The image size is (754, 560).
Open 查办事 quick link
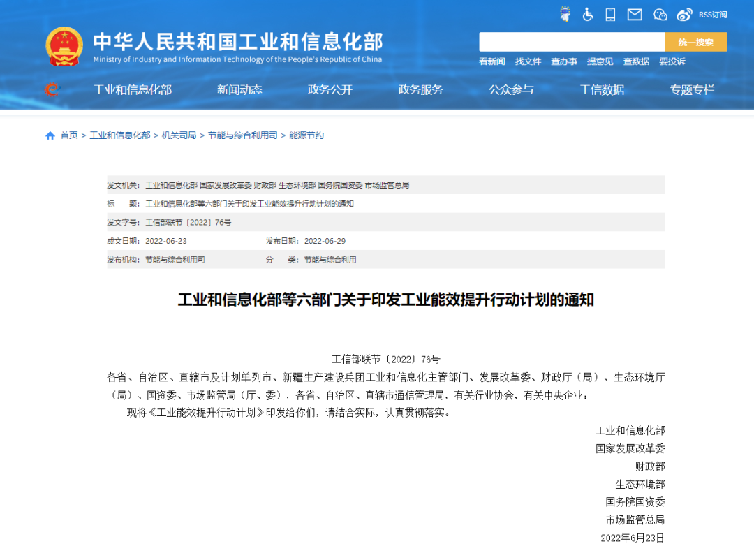coord(564,61)
